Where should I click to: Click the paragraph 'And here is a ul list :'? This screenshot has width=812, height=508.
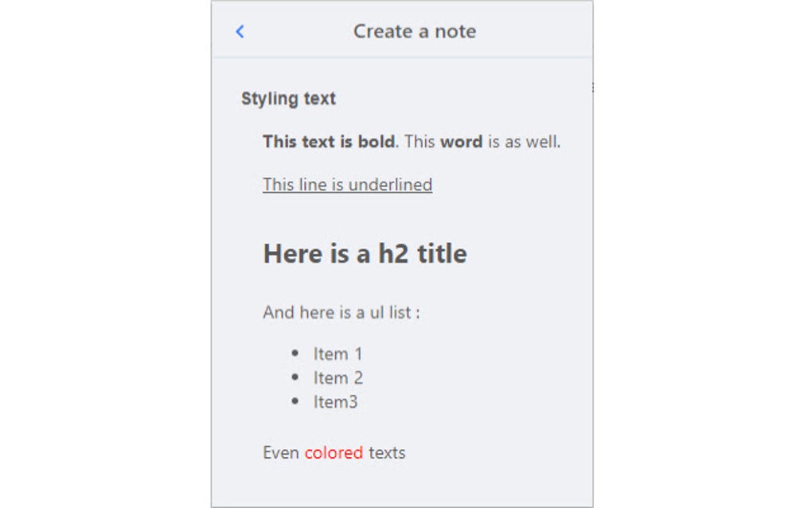pyautogui.click(x=341, y=312)
